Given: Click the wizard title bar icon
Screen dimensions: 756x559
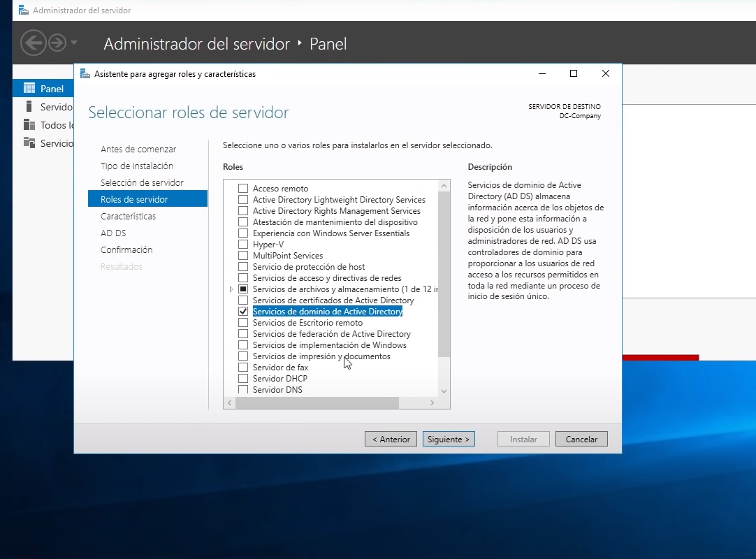Looking at the screenshot, I should [85, 74].
